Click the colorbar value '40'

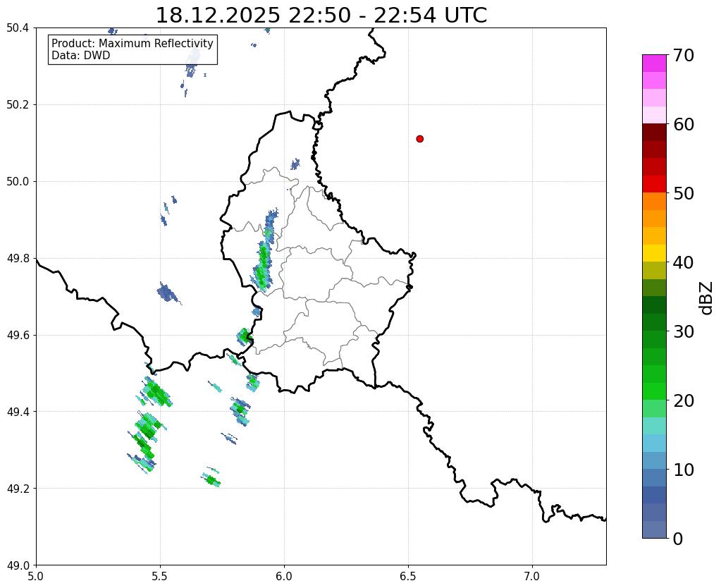point(684,262)
